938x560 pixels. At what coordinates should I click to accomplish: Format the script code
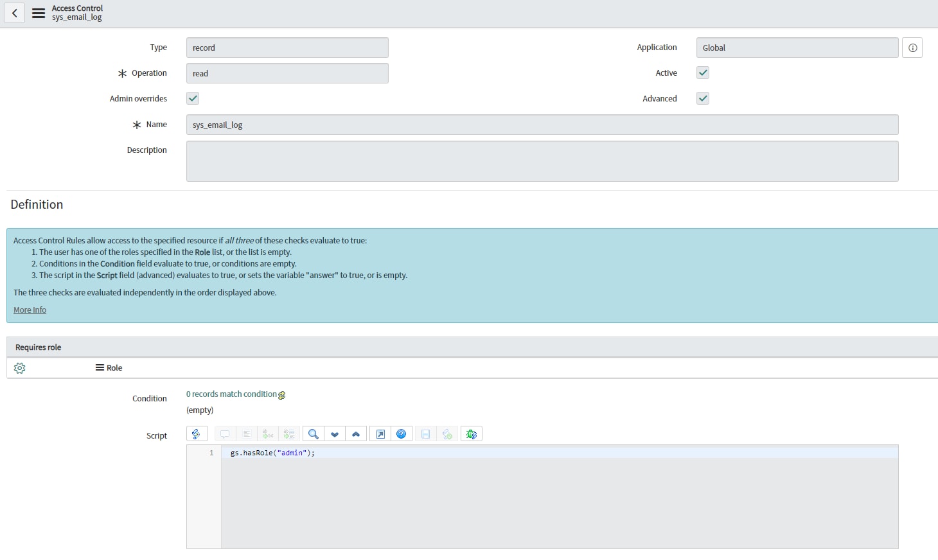[x=247, y=434]
